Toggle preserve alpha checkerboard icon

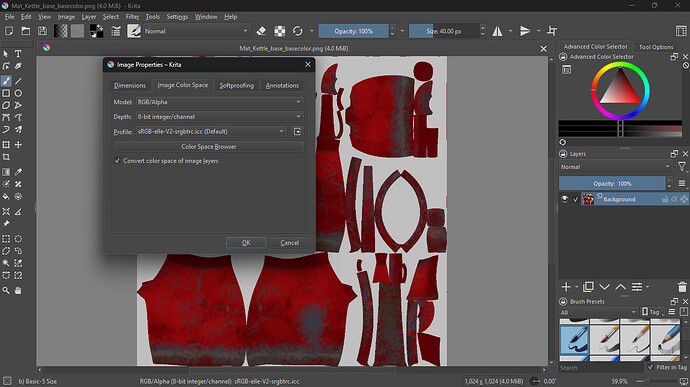(279, 31)
